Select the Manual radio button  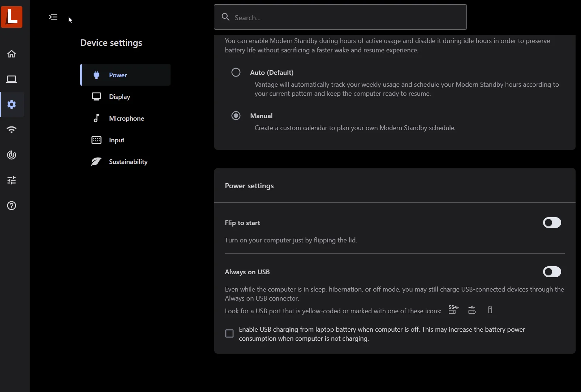pyautogui.click(x=236, y=116)
